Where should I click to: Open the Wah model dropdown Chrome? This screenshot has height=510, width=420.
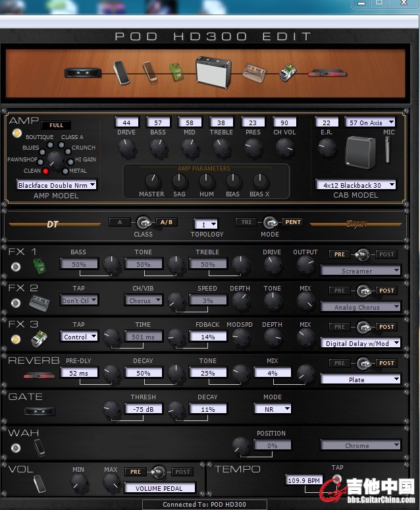pyautogui.click(x=360, y=445)
